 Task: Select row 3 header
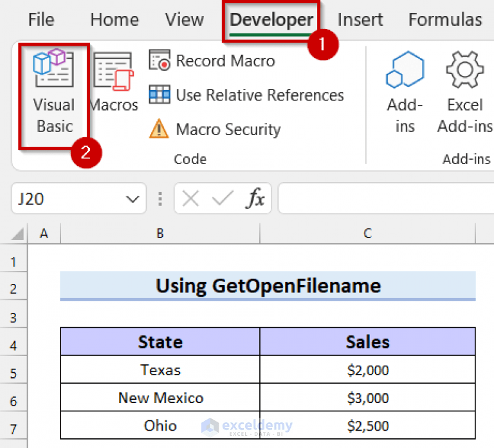point(14,313)
